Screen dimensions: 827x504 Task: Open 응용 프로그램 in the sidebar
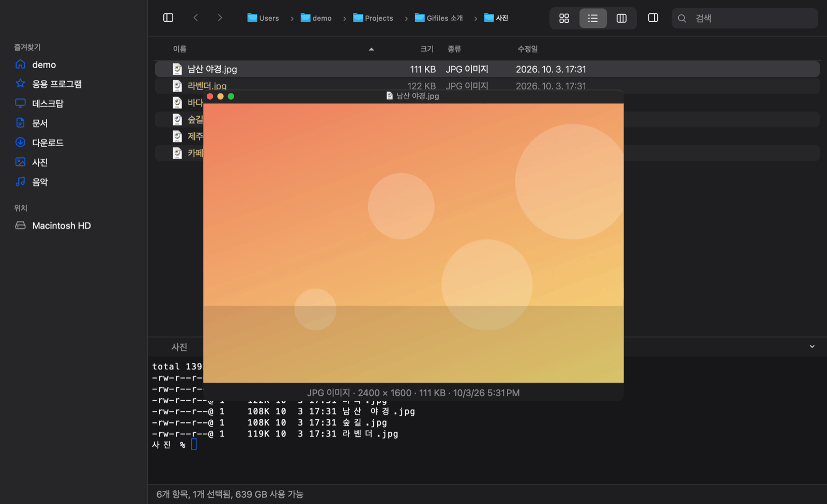(x=57, y=84)
